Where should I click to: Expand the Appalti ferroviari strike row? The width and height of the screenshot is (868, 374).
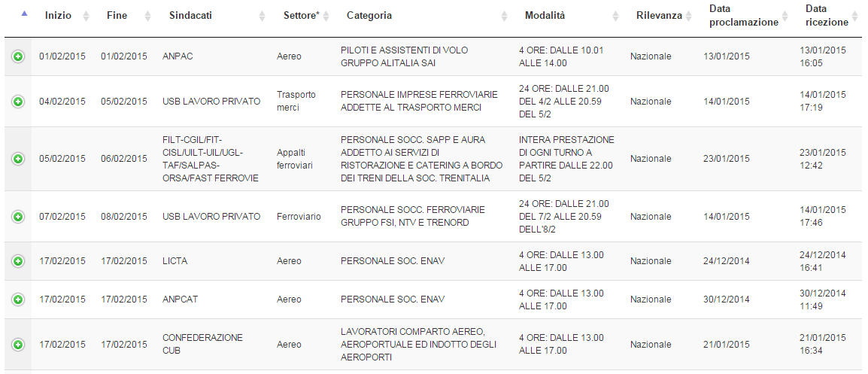click(x=18, y=159)
